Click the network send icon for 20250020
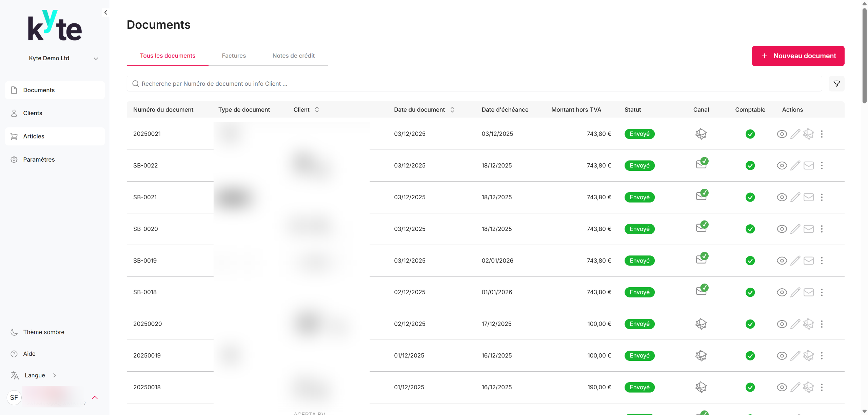The width and height of the screenshot is (868, 415). click(809, 324)
